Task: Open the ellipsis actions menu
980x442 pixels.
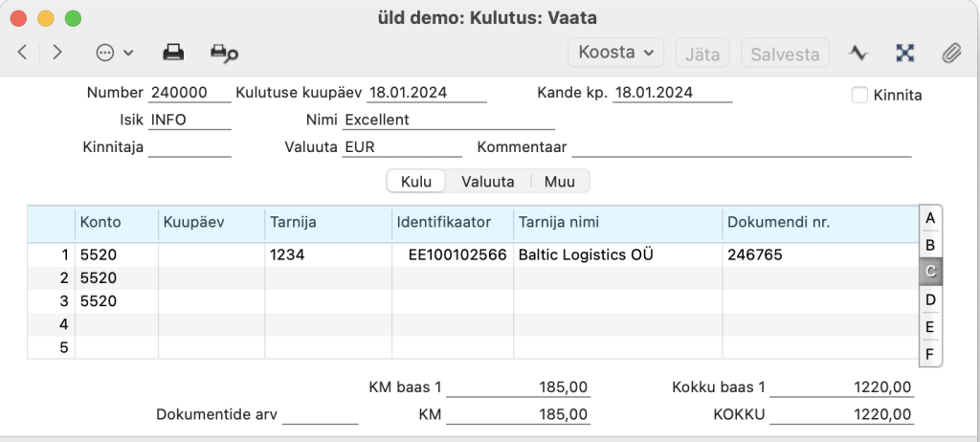Action: [114, 54]
